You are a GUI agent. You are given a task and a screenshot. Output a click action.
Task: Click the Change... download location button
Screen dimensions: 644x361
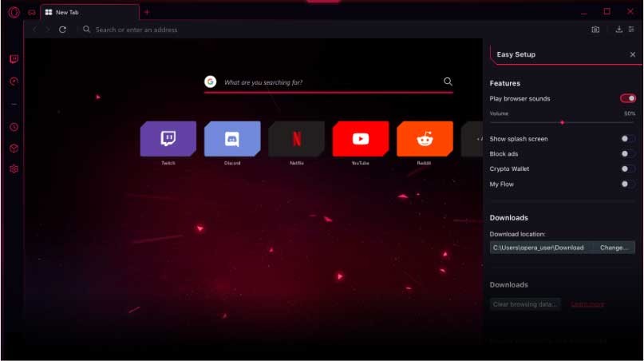[614, 248]
